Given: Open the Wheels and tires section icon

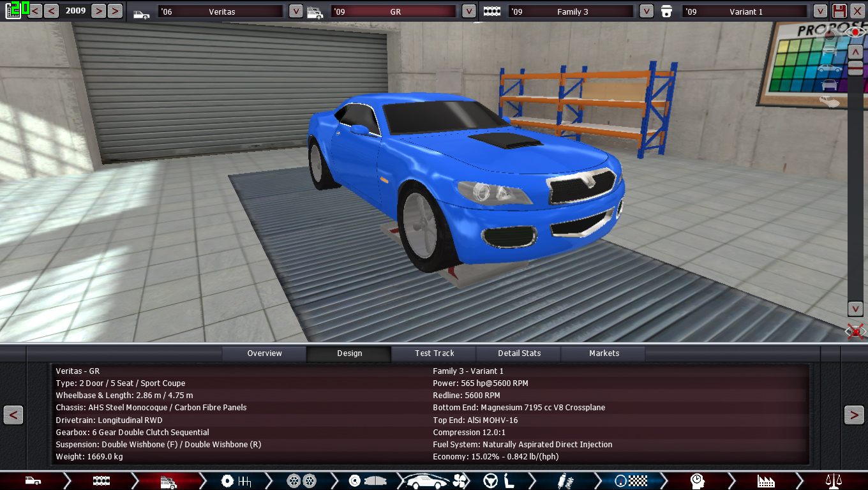Looking at the screenshot, I should [301, 481].
